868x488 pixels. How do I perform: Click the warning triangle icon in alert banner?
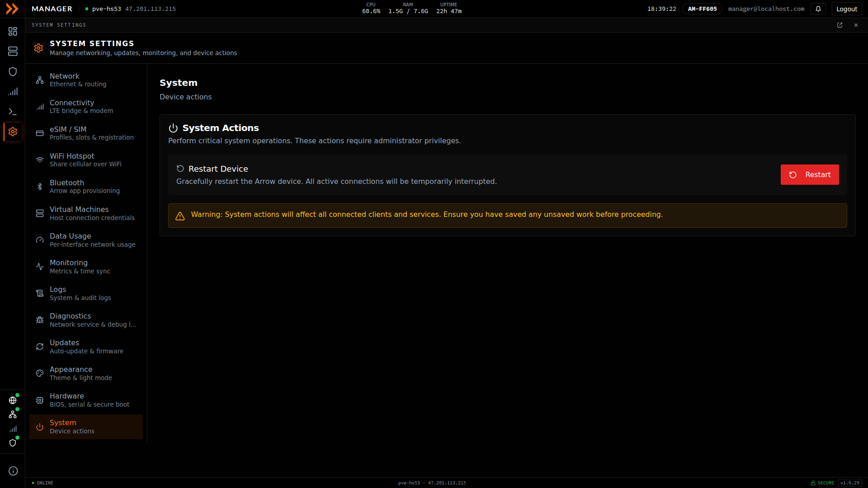tap(180, 216)
